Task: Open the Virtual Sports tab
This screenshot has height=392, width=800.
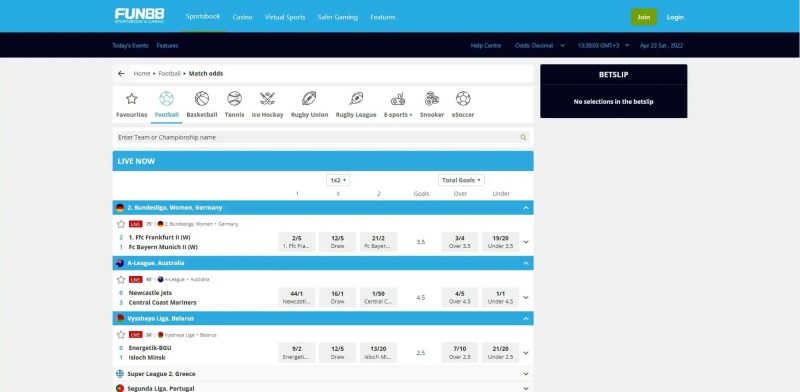Action: (285, 17)
